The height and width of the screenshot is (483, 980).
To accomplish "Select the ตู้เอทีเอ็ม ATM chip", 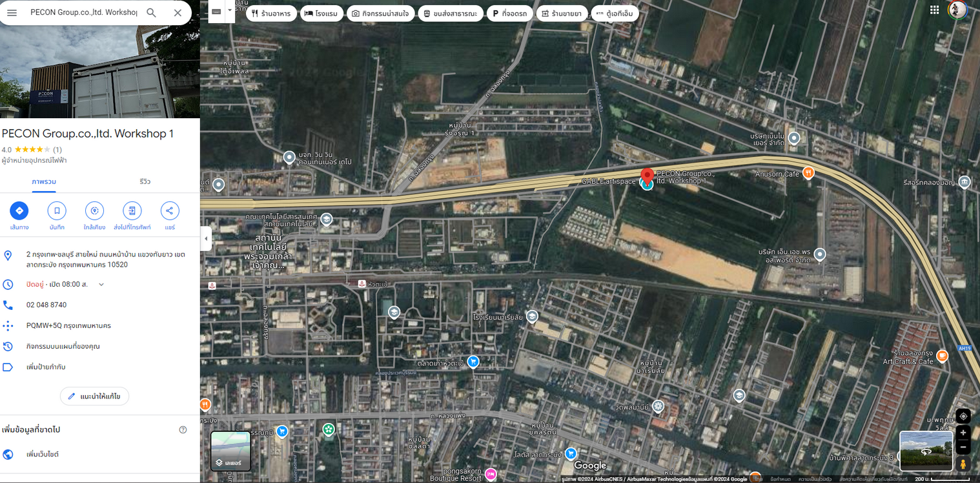I will (615, 14).
